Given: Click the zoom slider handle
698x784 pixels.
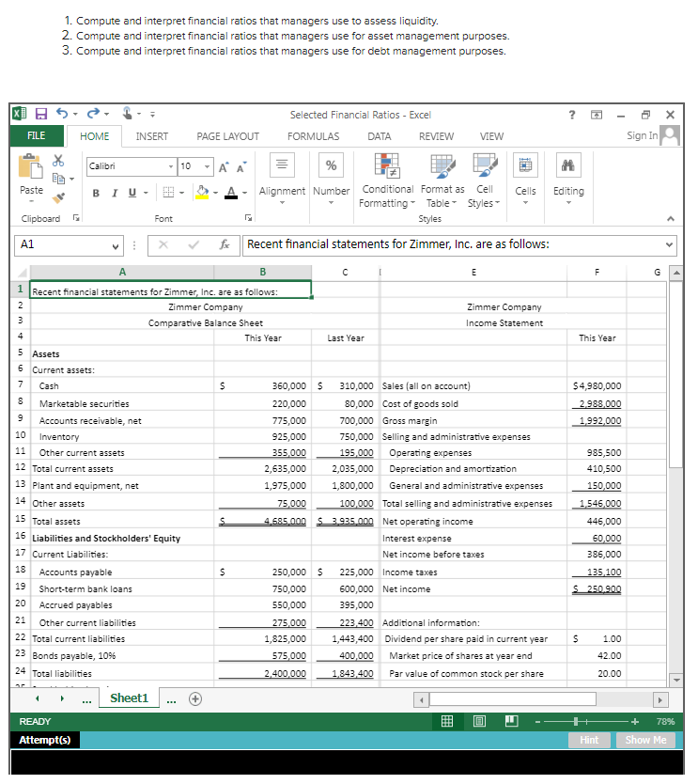Looking at the screenshot, I should pos(576,721).
